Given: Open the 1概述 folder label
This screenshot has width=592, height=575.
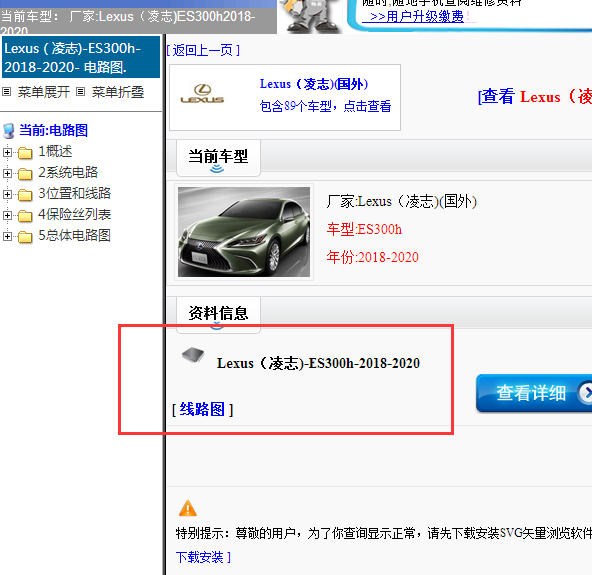Looking at the screenshot, I should coord(55,151).
